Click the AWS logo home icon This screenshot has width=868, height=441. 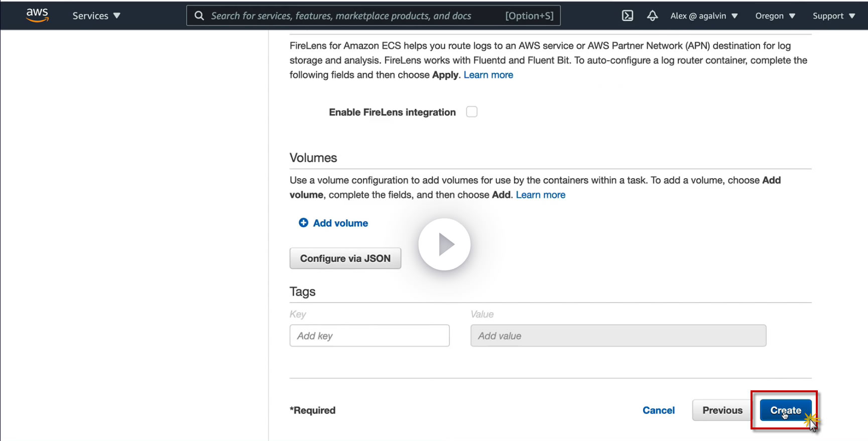(37, 15)
